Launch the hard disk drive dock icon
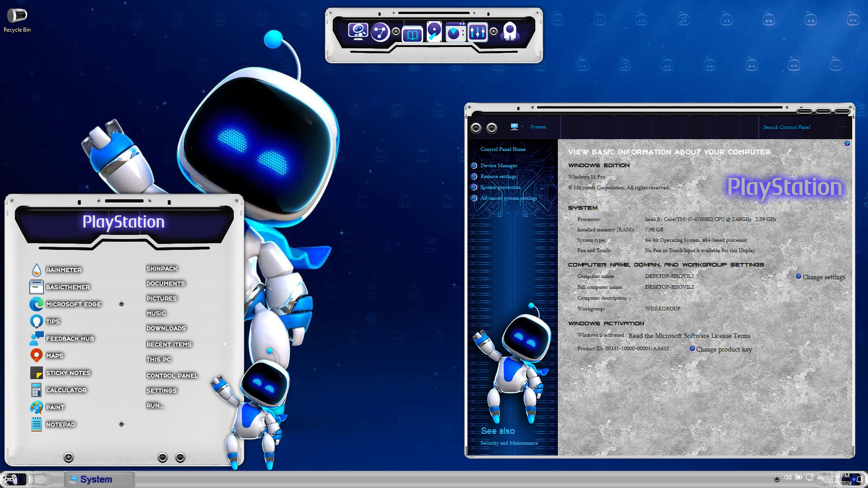Screen dimensions: 868x488 click(434, 32)
